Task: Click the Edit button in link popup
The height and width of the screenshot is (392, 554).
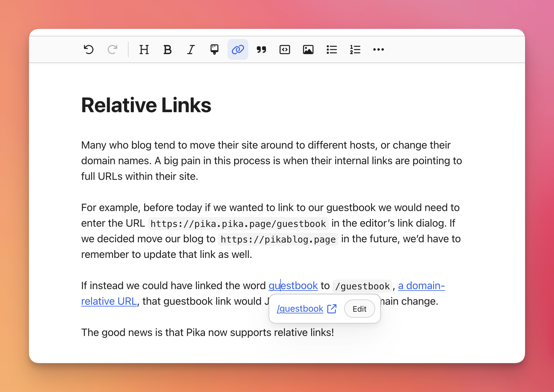Action: 359,309
